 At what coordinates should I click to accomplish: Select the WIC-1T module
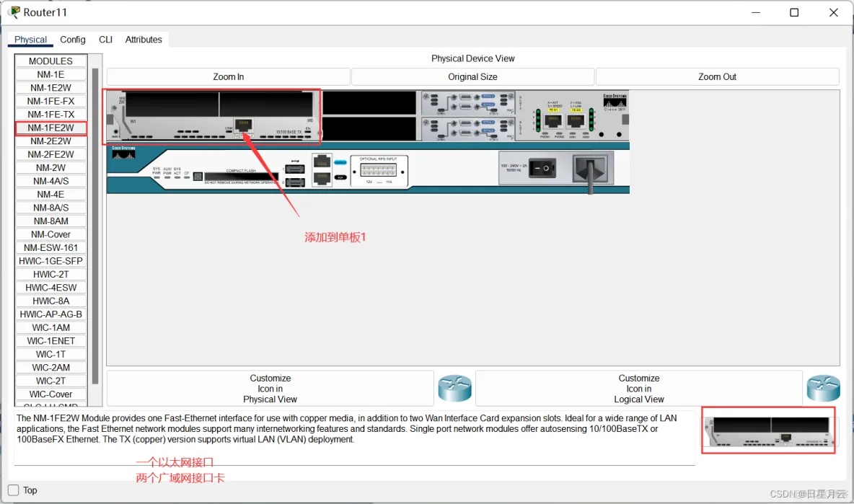coord(50,354)
